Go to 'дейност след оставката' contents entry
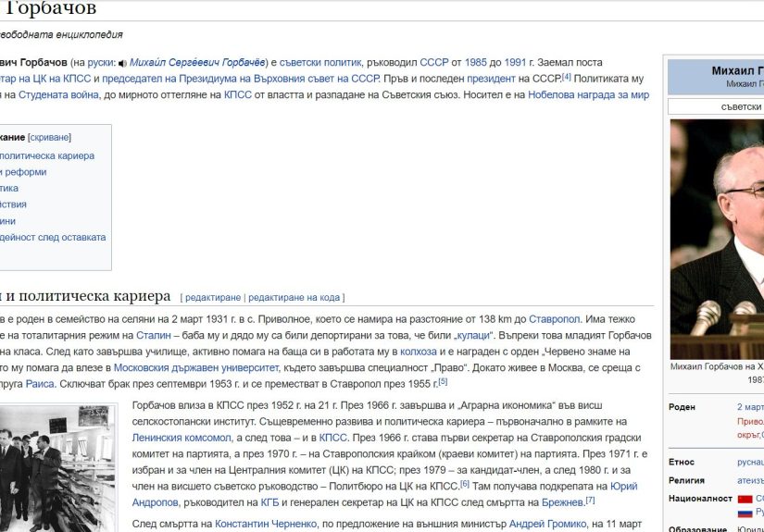This screenshot has width=764, height=532. click(x=54, y=237)
